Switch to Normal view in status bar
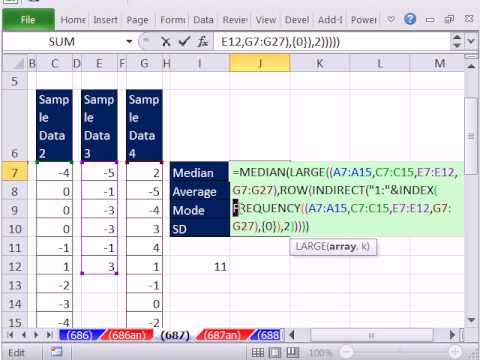 (x=258, y=352)
